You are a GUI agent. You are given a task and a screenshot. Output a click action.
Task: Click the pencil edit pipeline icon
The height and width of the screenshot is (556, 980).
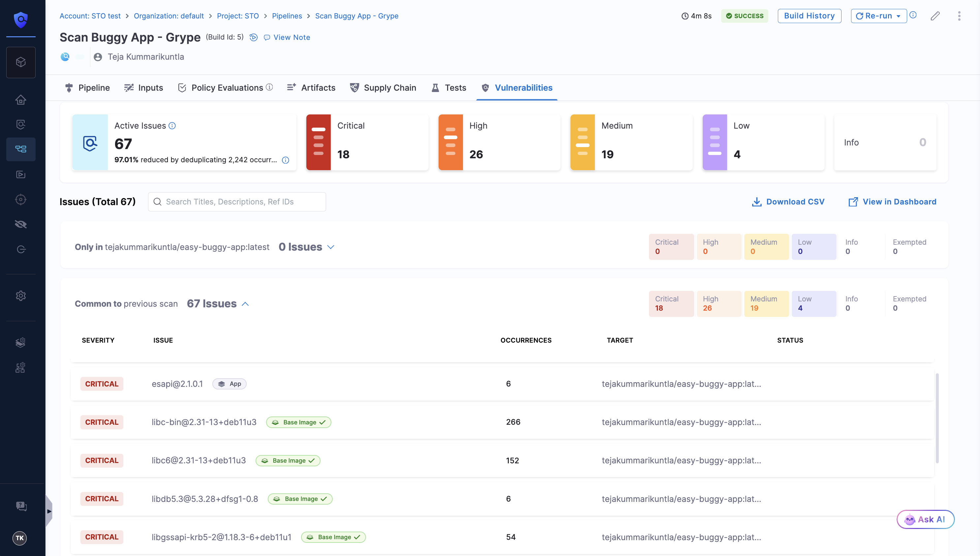pos(935,16)
